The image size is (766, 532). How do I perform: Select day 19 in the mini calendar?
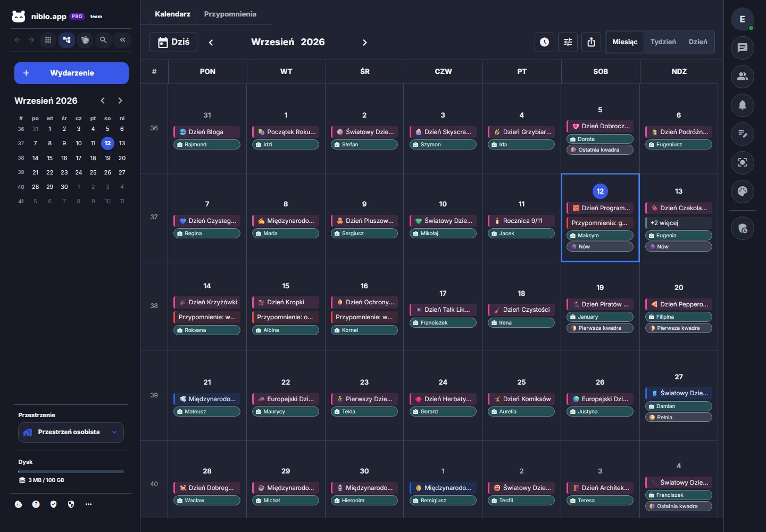[107, 158]
